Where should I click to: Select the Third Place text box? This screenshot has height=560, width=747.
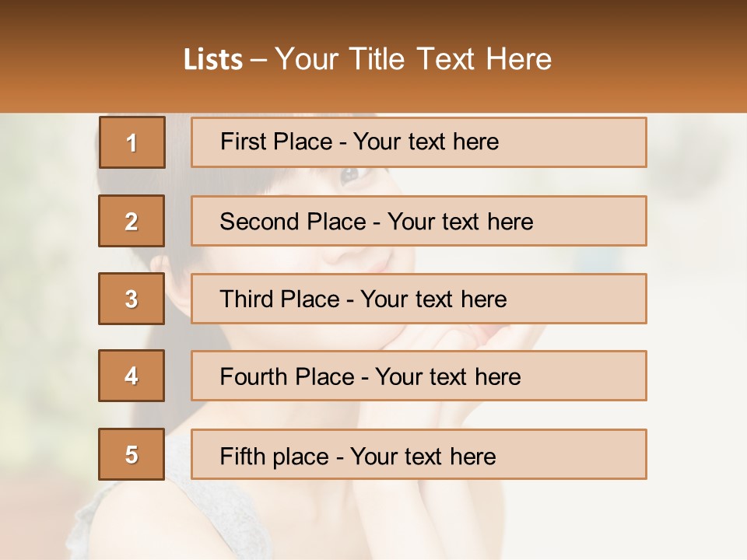(x=419, y=299)
